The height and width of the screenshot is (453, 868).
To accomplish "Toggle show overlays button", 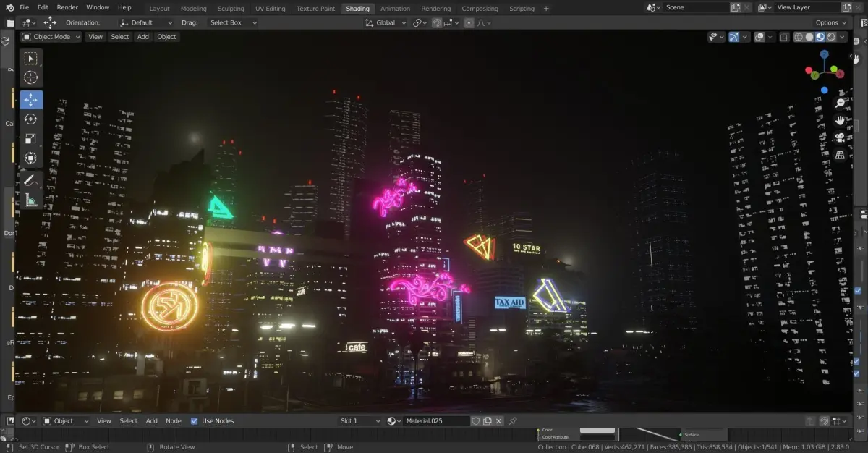I will [x=759, y=36].
